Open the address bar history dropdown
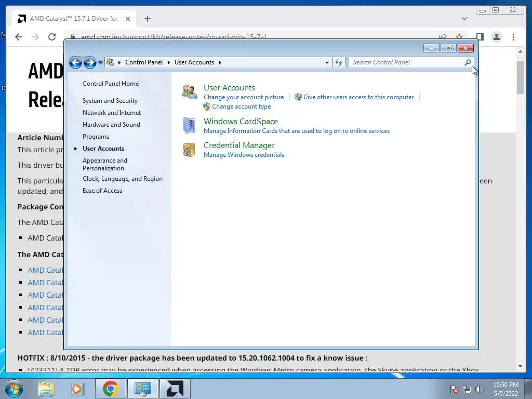Viewport: 532px width, 399px height. [327, 62]
